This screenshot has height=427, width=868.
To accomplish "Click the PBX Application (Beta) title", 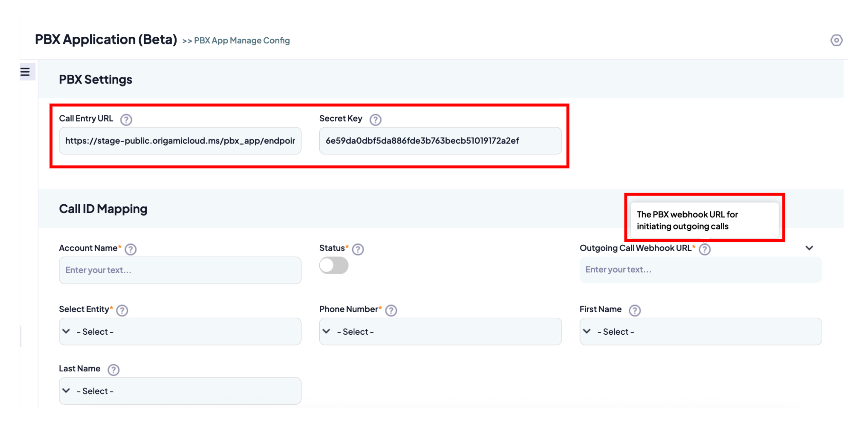I will pos(106,39).
